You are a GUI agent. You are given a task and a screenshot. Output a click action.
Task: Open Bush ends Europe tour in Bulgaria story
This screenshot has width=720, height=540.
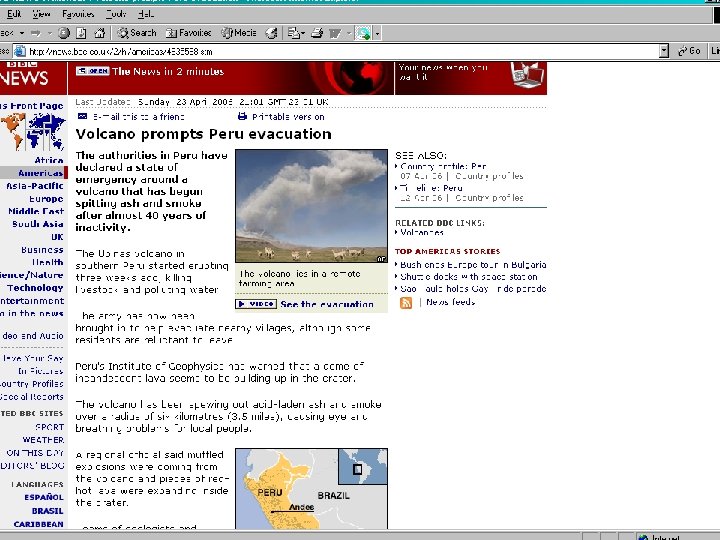(x=473, y=265)
